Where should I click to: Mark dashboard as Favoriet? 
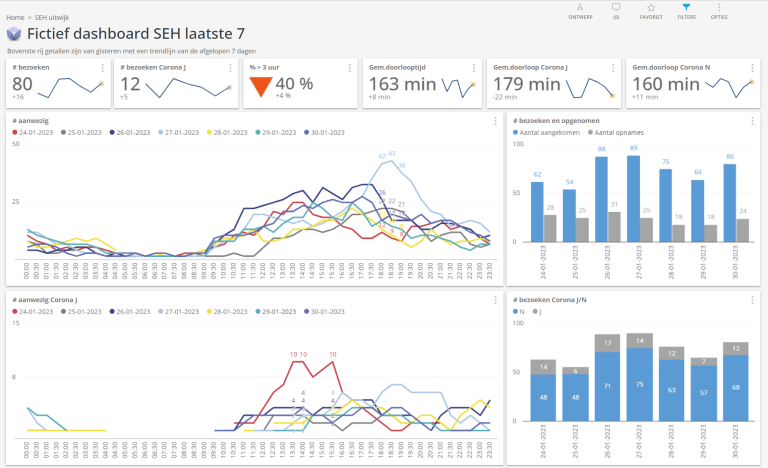tap(650, 10)
